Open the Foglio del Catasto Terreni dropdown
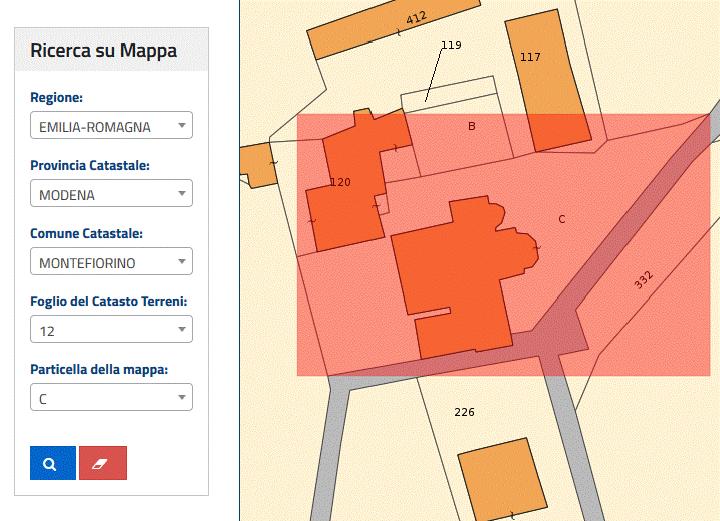The height and width of the screenshot is (521, 720). [111, 329]
